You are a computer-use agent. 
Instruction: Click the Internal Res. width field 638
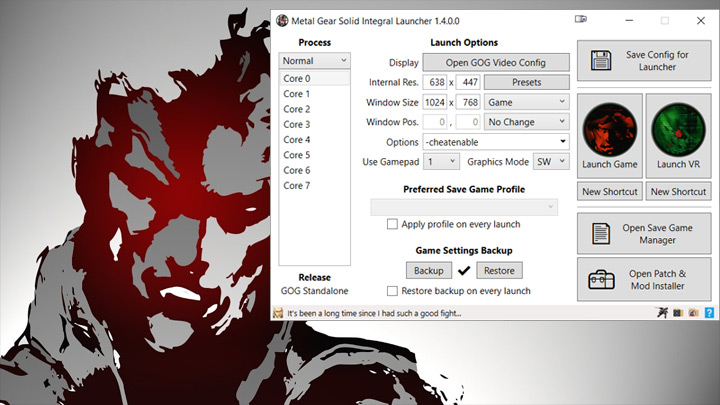[x=435, y=82]
